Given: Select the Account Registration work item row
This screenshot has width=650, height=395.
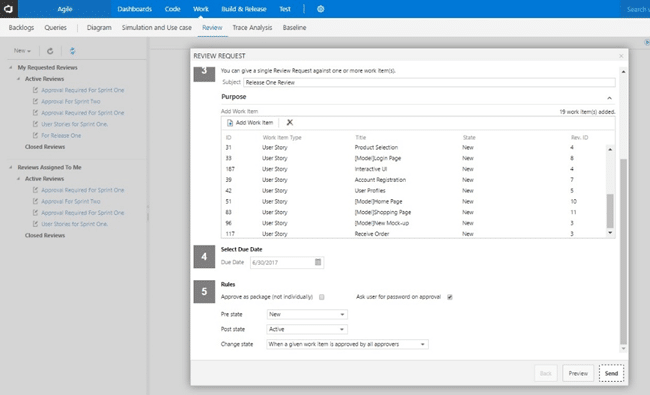Looking at the screenshot, I should (x=415, y=180).
